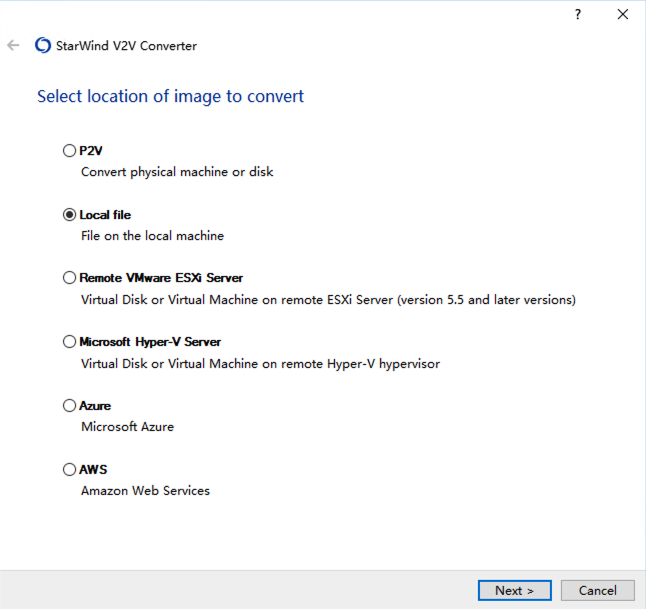Select the AWS radio button
Image resolution: width=646 pixels, height=609 pixels.
click(69, 469)
